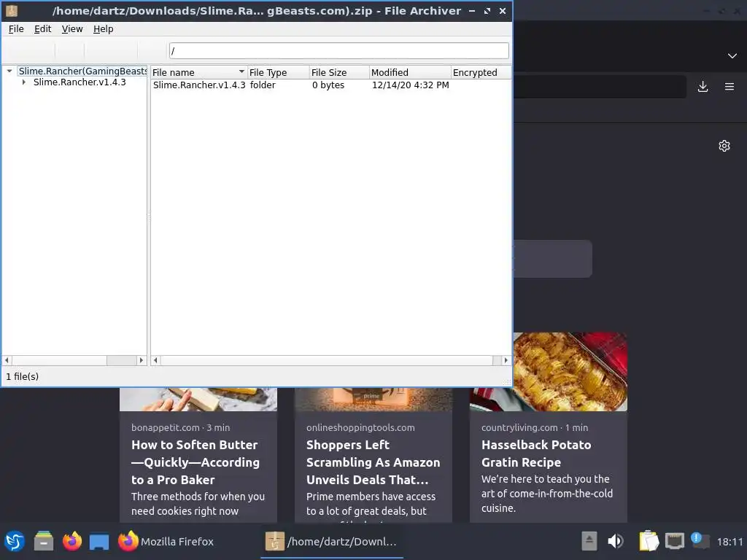Viewport: 747px width, 560px height.
Task: Expand the Slime.Rancher.v1.4.3 tree folder arrow
Action: pos(24,82)
